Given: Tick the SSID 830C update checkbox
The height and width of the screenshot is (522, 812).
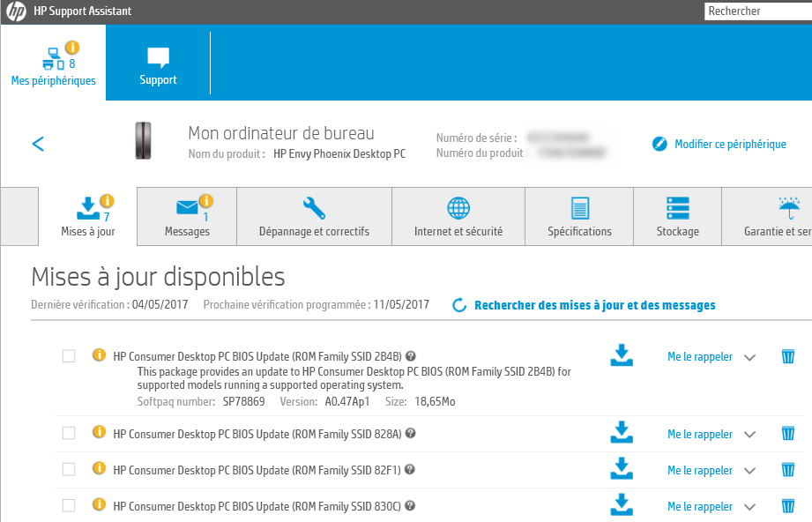Looking at the screenshot, I should click(x=69, y=506).
